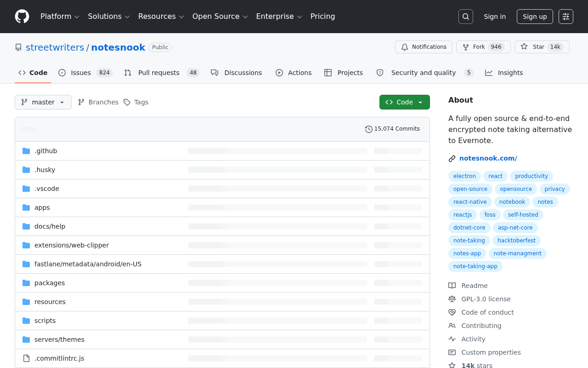This screenshot has width=588, height=368.
Task: Click the folder icon next to resources
Action: (26, 302)
